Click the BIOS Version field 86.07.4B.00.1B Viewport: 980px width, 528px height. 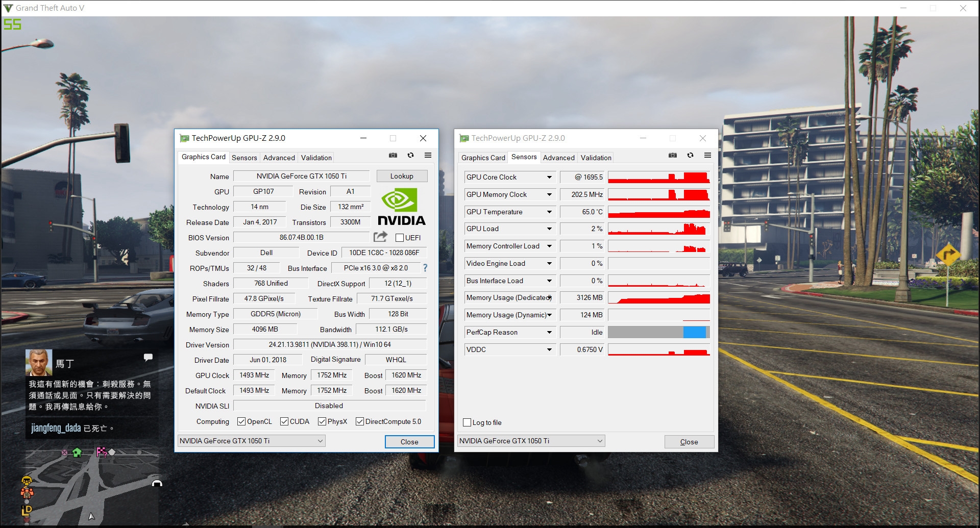coord(302,237)
